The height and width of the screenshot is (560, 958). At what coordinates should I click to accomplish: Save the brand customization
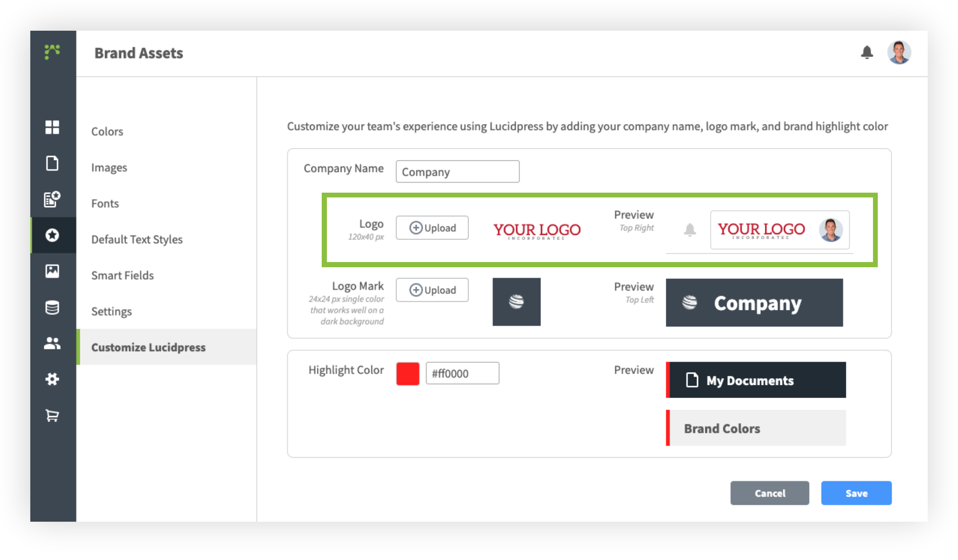(856, 493)
